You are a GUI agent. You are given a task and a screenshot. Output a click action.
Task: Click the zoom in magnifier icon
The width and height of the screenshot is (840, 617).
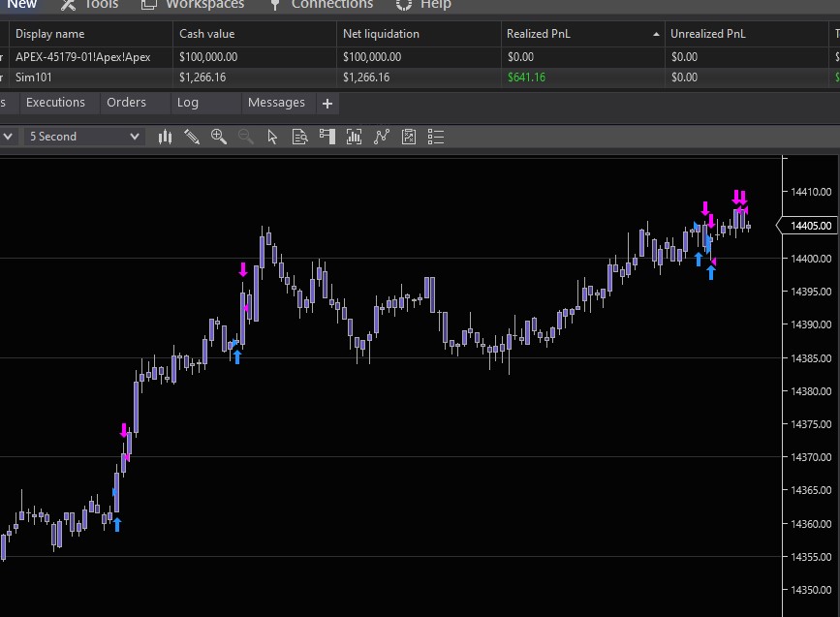219,137
